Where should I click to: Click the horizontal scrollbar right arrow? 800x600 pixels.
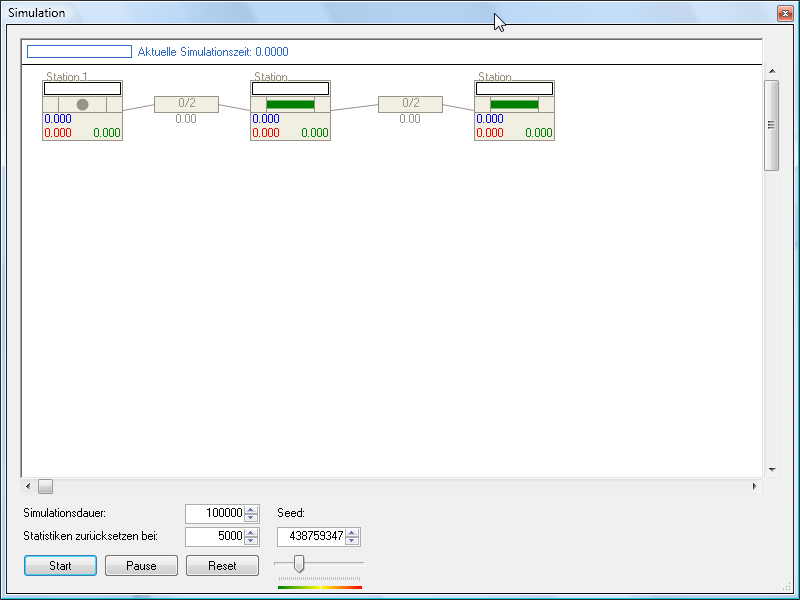pos(754,486)
